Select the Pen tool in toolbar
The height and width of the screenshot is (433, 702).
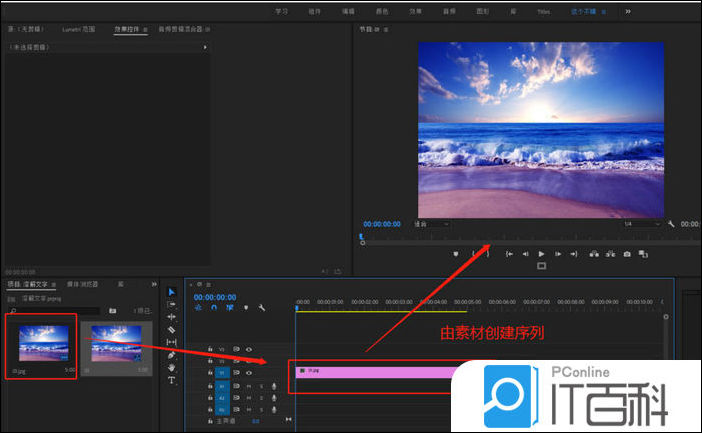[x=171, y=355]
